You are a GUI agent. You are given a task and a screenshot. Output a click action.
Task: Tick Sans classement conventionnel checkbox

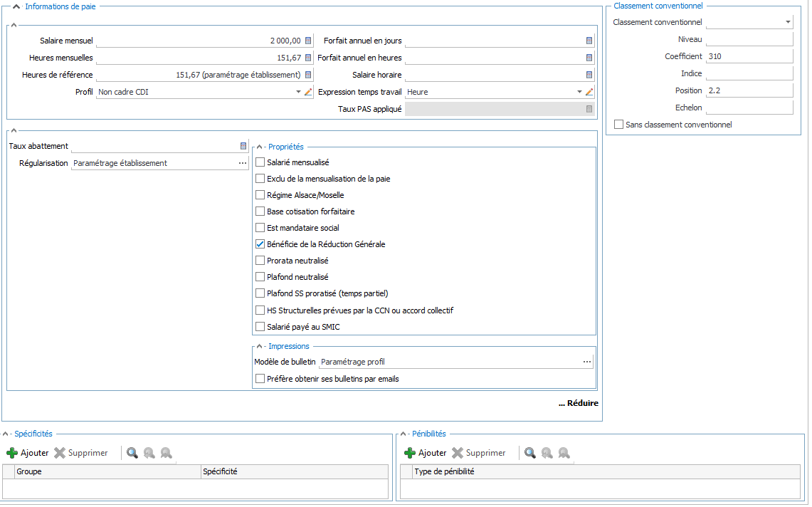coord(618,125)
